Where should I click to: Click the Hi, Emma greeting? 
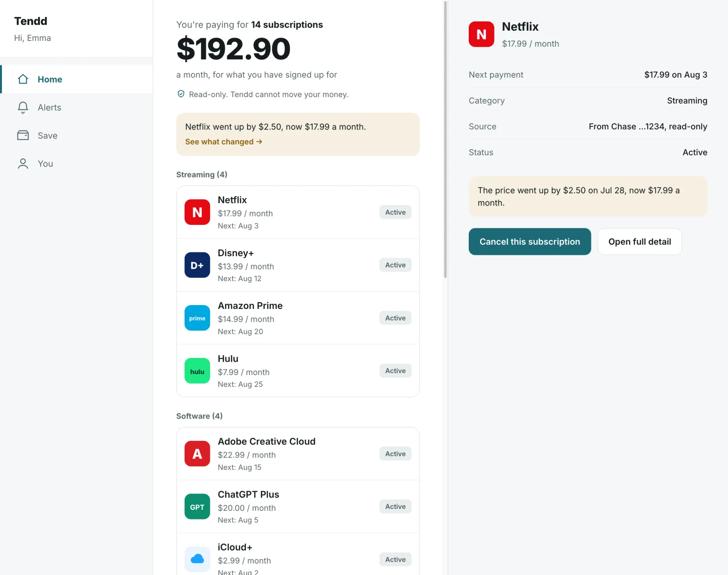(x=32, y=38)
